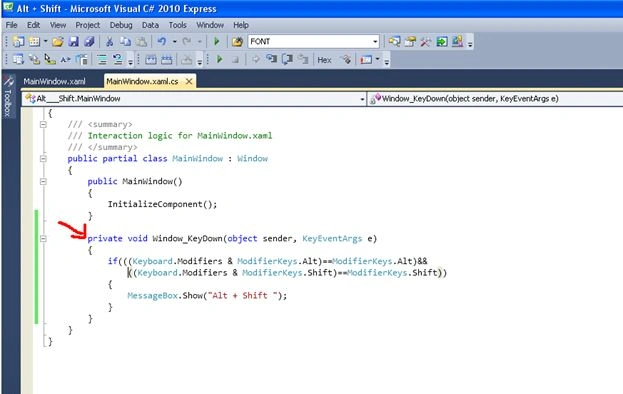Open the Solution Explorer icon
The image size is (623, 394).
click(394, 41)
